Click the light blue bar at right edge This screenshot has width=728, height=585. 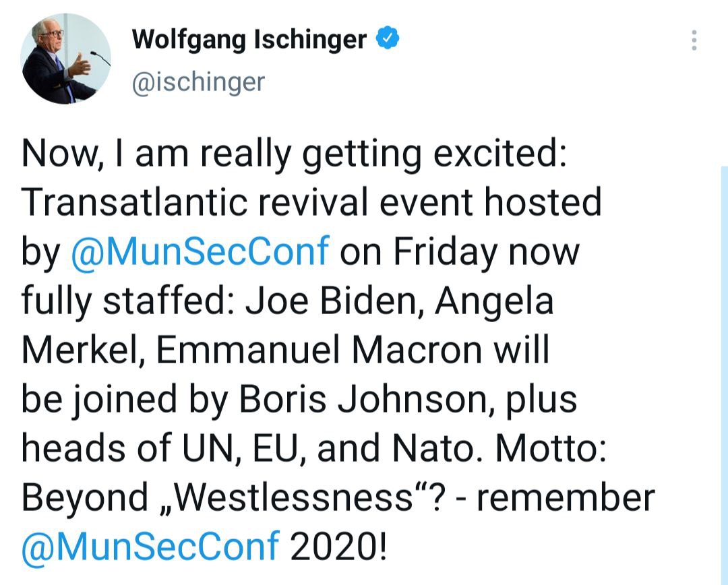point(723,371)
